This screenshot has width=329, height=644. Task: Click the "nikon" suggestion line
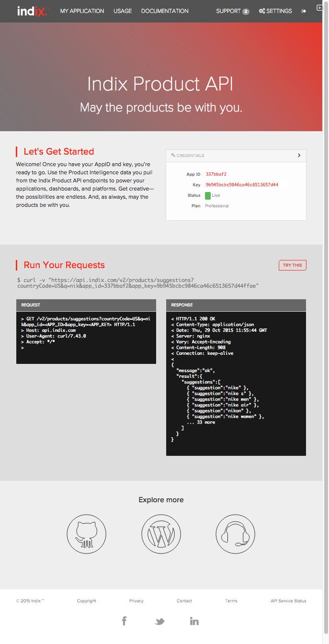[219, 411]
